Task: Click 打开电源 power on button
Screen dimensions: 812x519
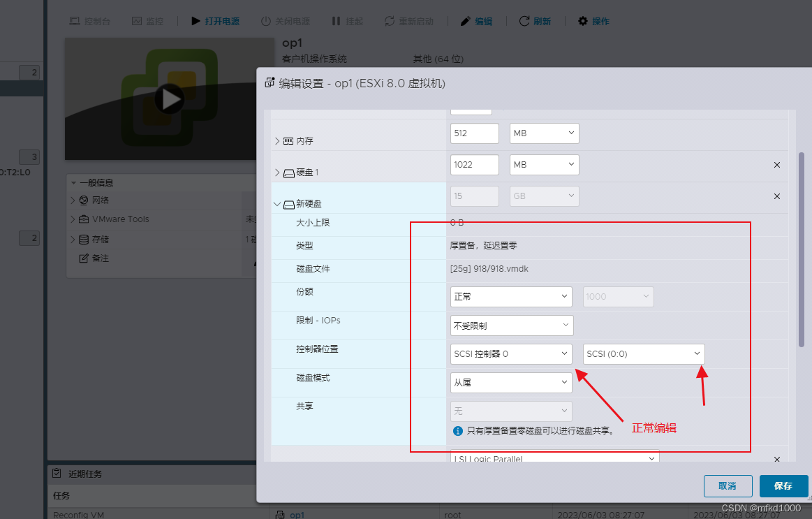Action: point(216,21)
